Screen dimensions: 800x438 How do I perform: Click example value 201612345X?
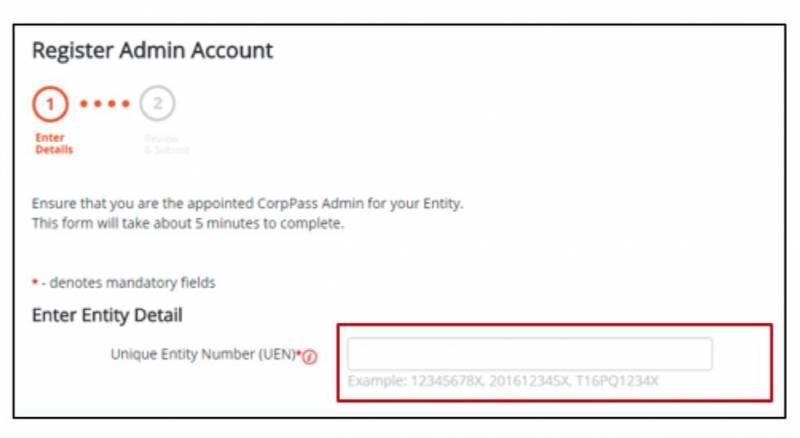point(532,382)
